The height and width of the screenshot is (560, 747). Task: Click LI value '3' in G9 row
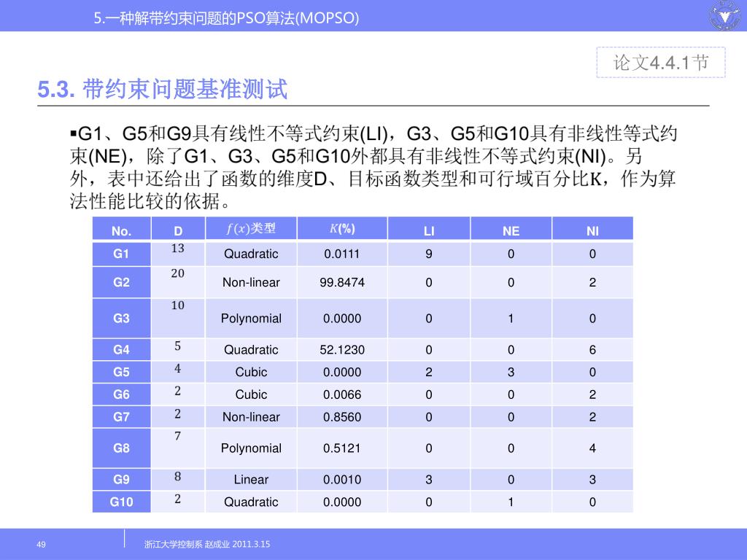[429, 480]
